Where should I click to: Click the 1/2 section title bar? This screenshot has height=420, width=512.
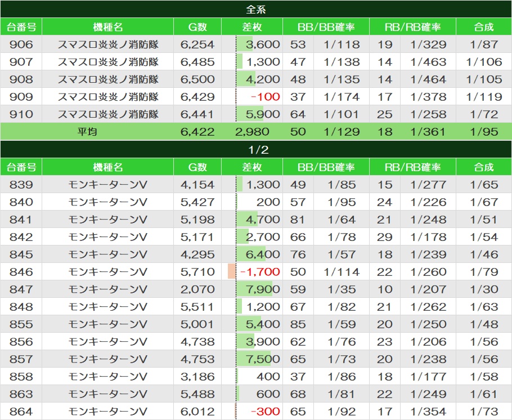tap(256, 150)
